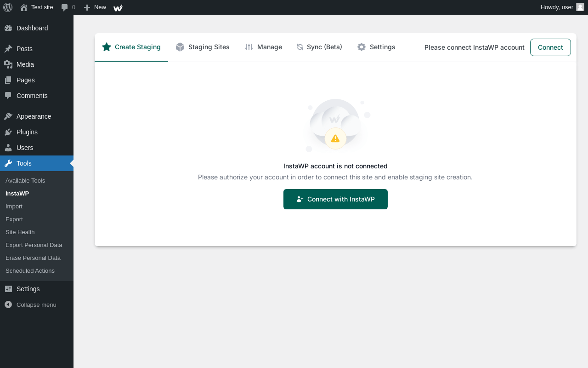Open Comments label in the sidebar
Image resolution: width=588 pixels, height=368 pixels.
32,96
